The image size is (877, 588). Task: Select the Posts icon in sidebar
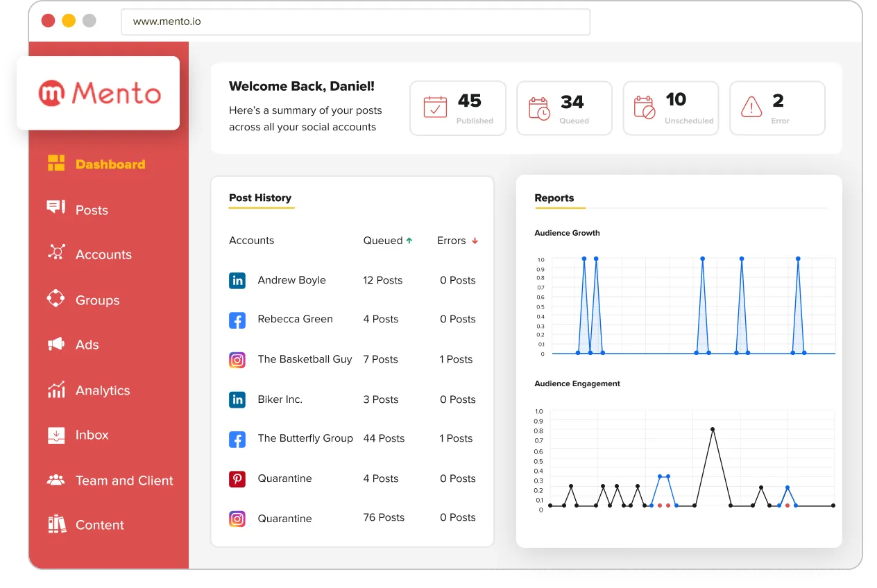pos(56,209)
